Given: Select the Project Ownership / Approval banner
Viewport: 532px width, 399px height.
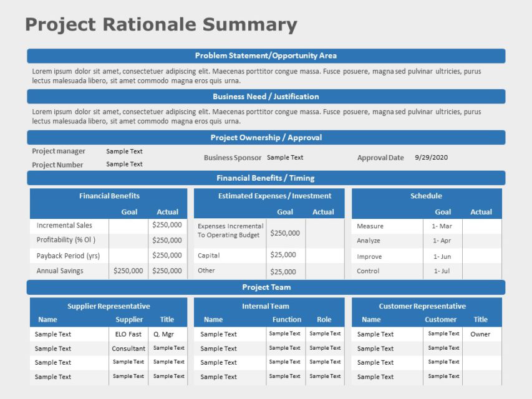Looking at the screenshot, I should tap(266, 137).
